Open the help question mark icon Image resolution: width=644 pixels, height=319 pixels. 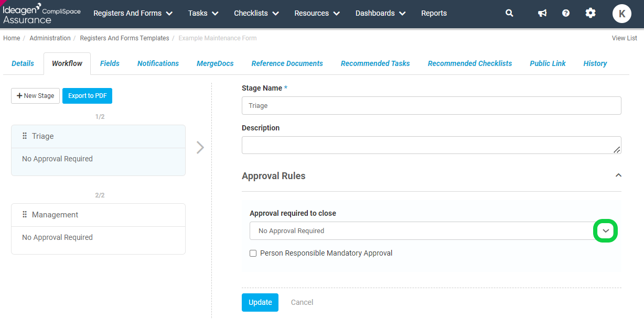[x=566, y=13]
